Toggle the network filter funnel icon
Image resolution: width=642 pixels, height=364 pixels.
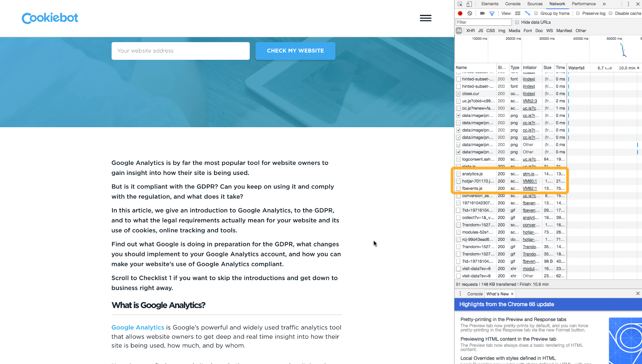(x=492, y=13)
